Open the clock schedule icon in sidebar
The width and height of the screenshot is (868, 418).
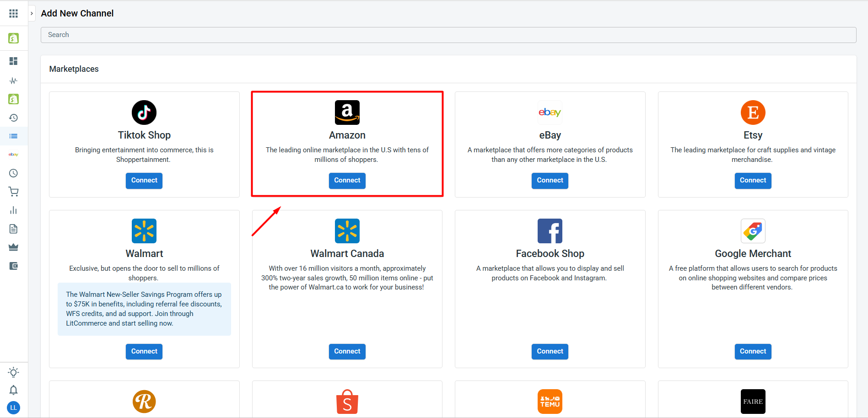pos(13,173)
